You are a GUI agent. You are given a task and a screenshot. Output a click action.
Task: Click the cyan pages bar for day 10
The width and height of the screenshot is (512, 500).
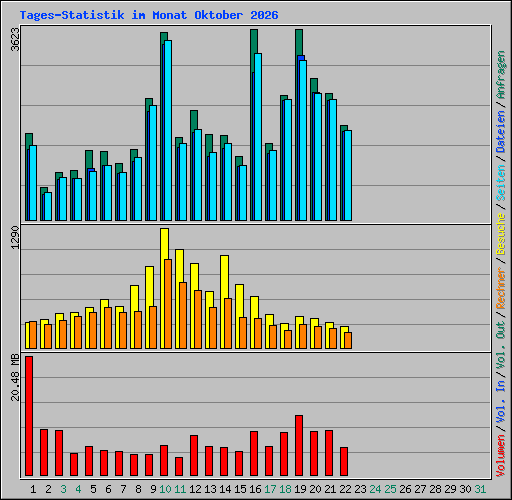tap(168, 130)
